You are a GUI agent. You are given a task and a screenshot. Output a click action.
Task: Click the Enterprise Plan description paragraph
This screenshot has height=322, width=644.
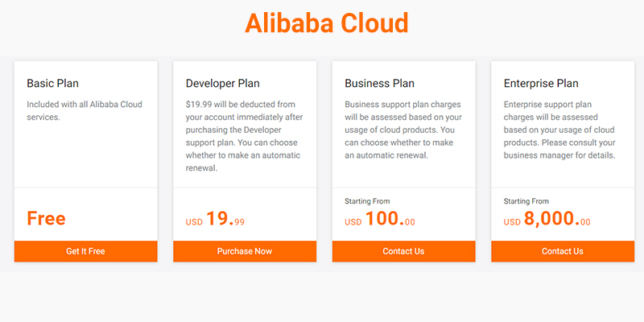pyautogui.click(x=559, y=130)
